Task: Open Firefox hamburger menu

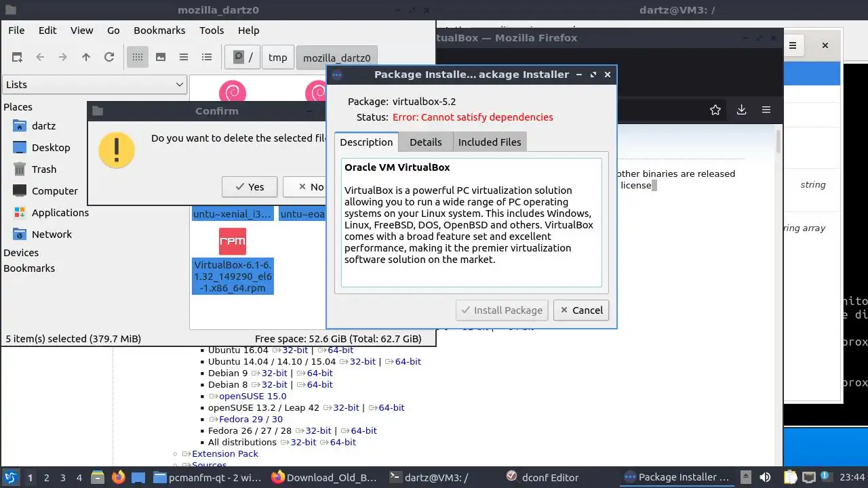Action: click(x=766, y=110)
